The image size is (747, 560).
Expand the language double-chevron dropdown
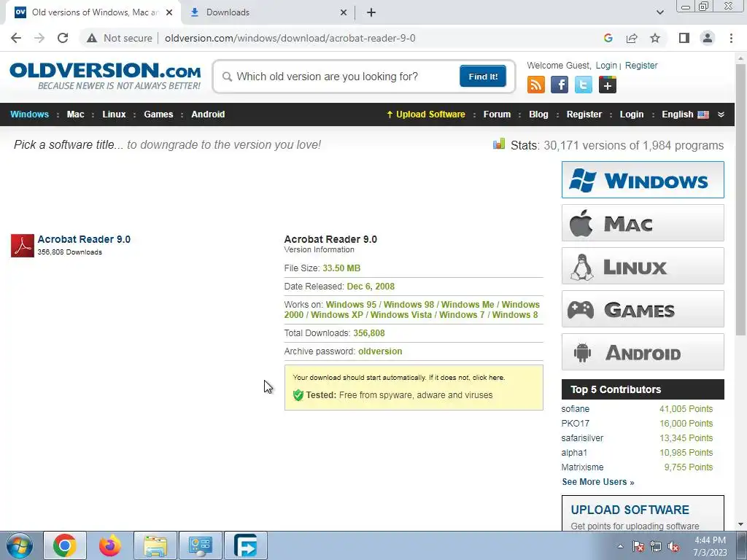point(721,114)
